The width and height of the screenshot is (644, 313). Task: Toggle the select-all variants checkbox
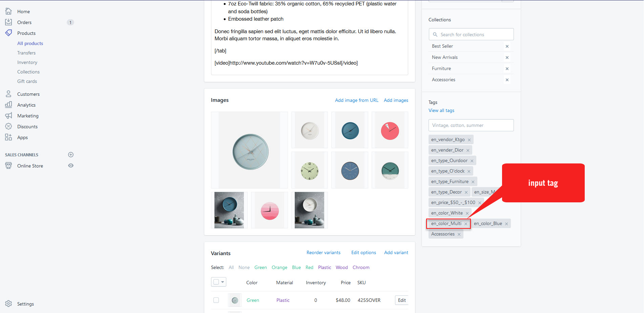(x=216, y=282)
